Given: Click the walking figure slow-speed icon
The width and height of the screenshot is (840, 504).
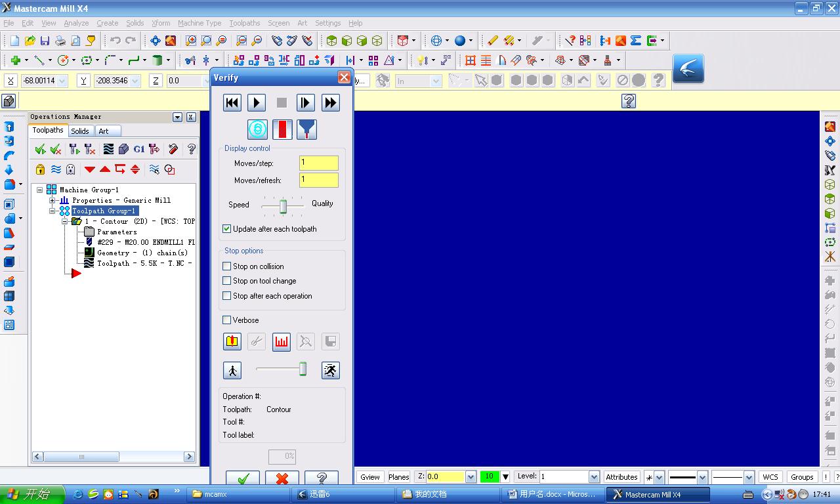Looking at the screenshot, I should point(232,370).
